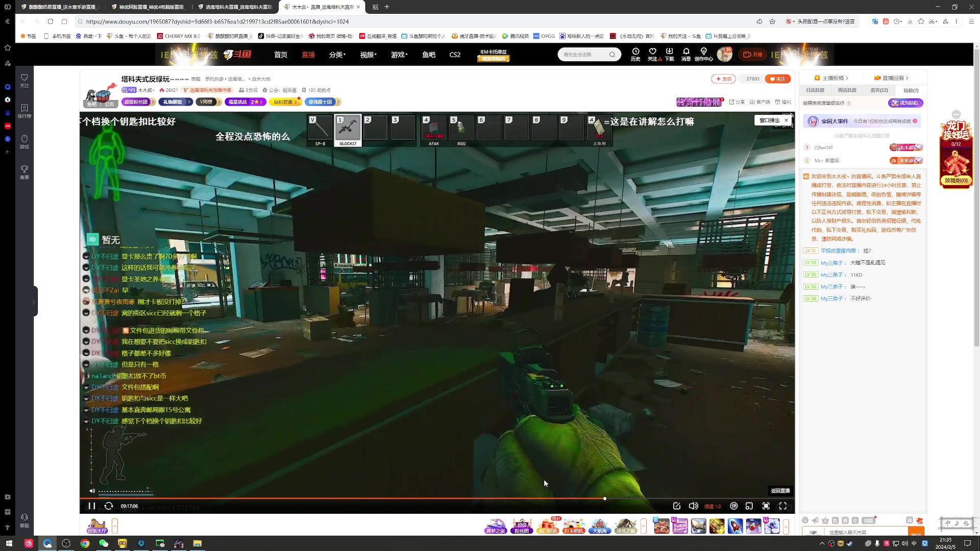Click Chrome icon in Windows taskbar
This screenshot has height=551, width=980.
85,543
